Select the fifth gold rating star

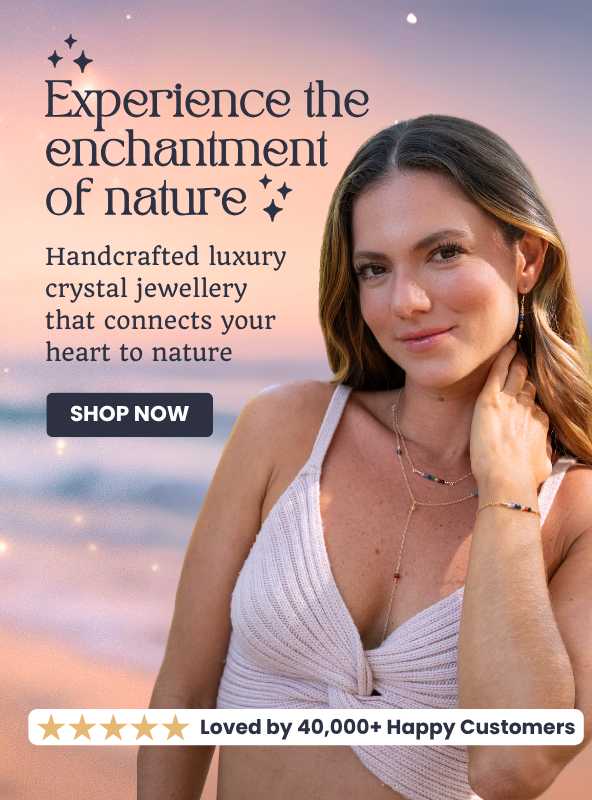pyautogui.click(x=176, y=727)
